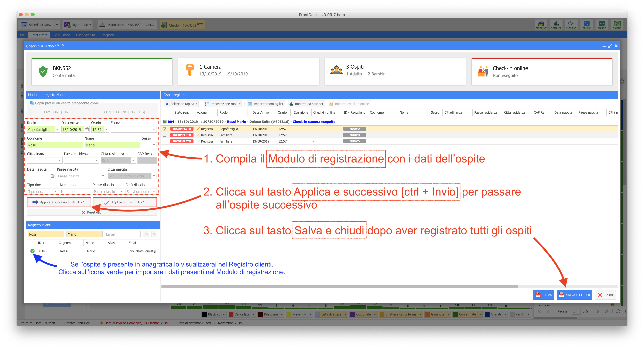Clear Registro clienti search with red X

click(154, 234)
